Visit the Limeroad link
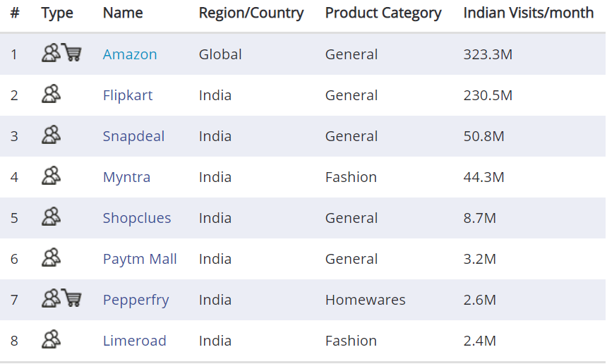607x364 pixels. coord(134,341)
